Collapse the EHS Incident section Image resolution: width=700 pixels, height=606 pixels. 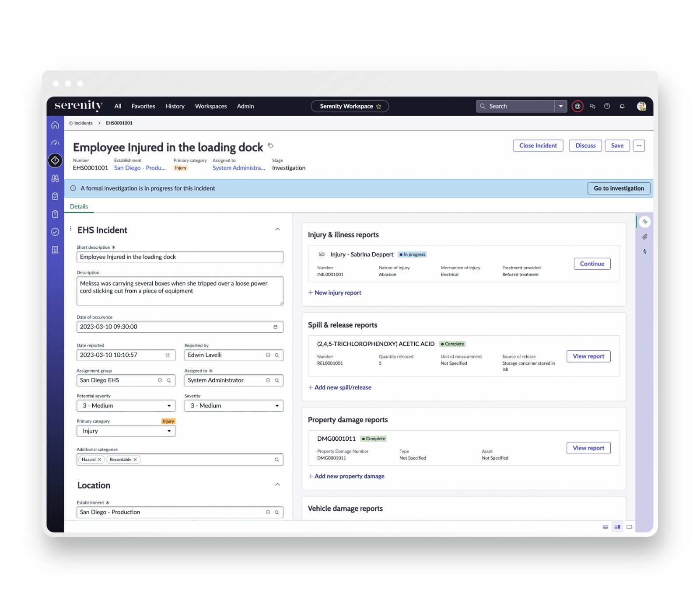[x=277, y=229]
